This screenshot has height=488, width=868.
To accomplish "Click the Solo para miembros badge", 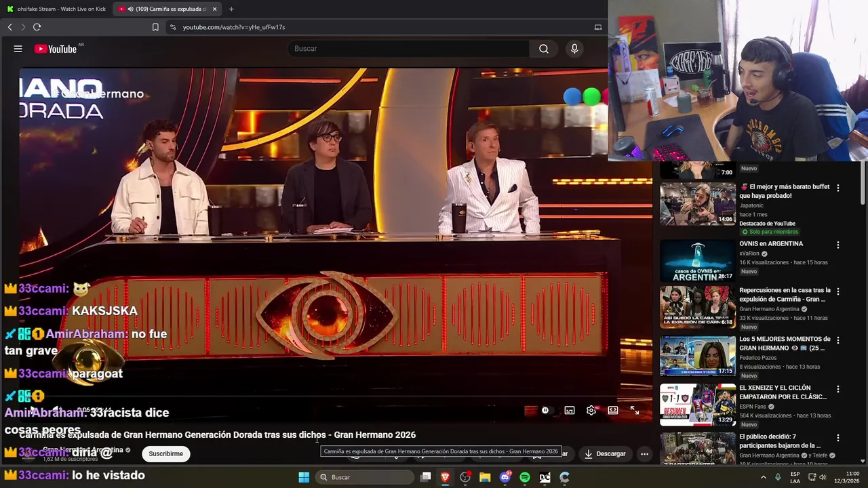I will (x=770, y=232).
